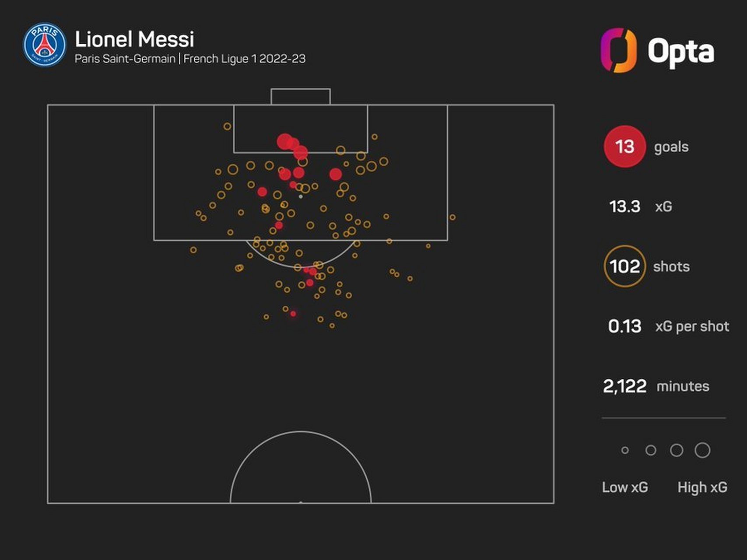Click the Lionel Messi title
Viewport: 747px width, 560px height.
pyautogui.click(x=134, y=39)
